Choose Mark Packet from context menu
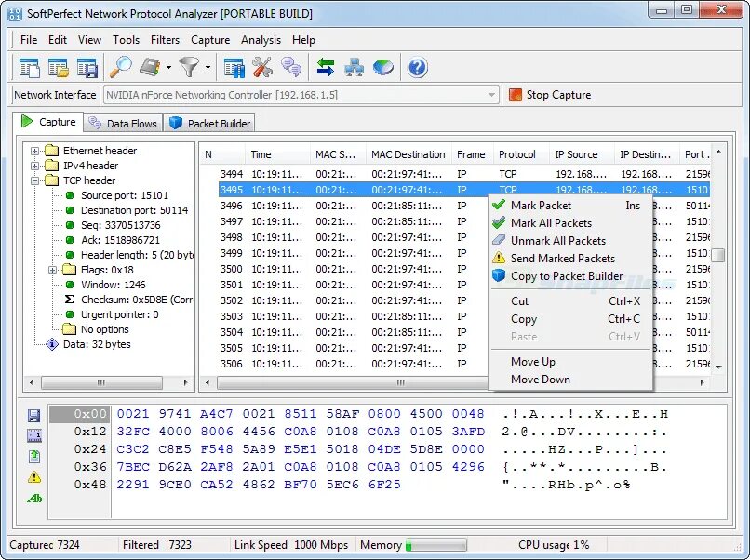 click(x=571, y=206)
